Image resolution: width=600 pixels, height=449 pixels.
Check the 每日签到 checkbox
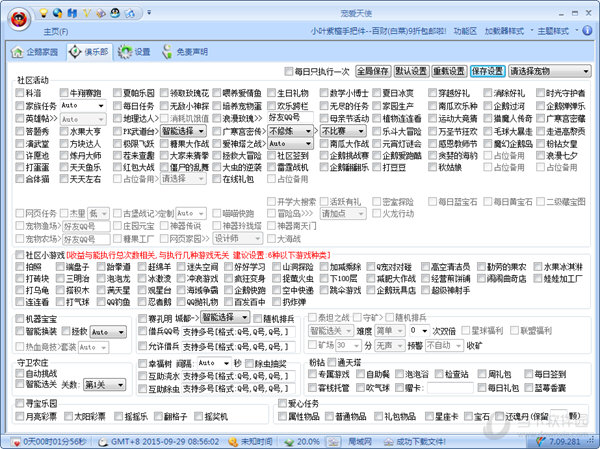pos(528,374)
